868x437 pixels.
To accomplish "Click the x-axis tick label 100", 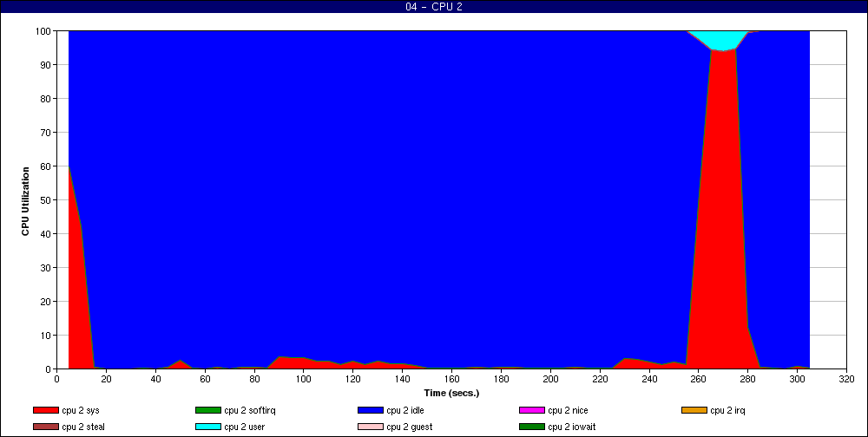I will pyautogui.click(x=303, y=380).
